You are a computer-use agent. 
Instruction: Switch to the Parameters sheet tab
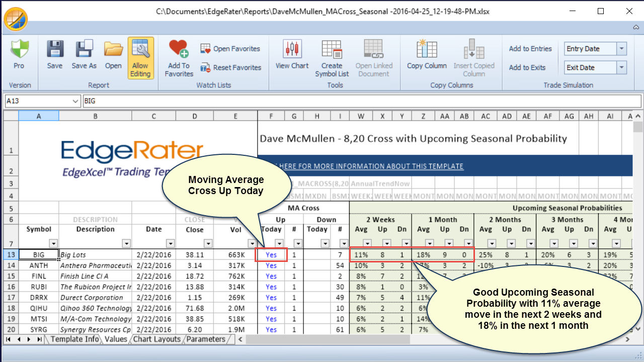[206, 339]
